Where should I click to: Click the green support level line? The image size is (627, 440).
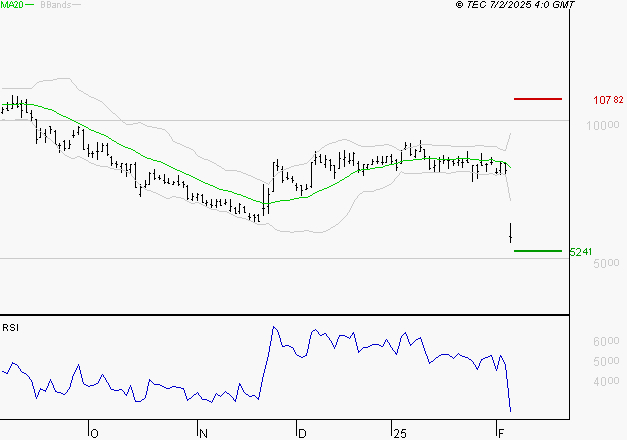[538, 251]
